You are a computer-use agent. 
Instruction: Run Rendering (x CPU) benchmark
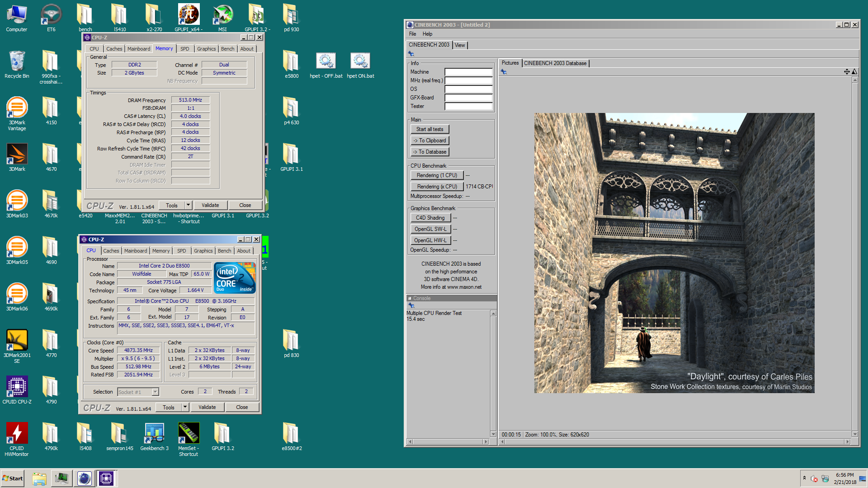point(437,187)
